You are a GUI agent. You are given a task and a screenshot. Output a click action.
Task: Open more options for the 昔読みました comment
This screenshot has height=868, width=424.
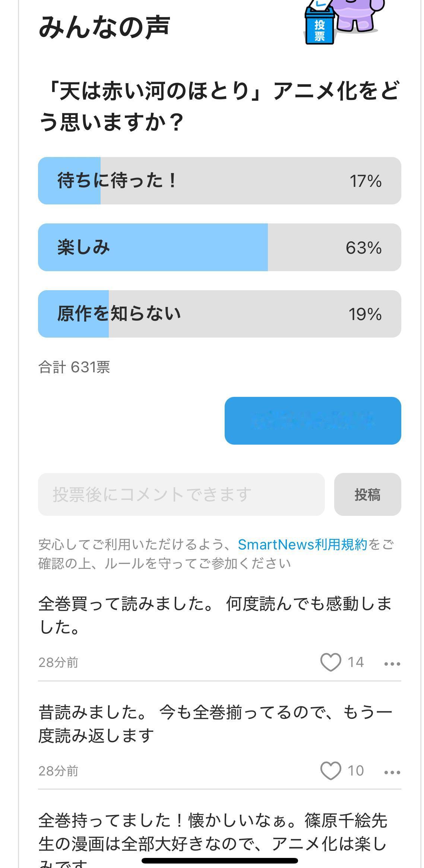point(392,772)
